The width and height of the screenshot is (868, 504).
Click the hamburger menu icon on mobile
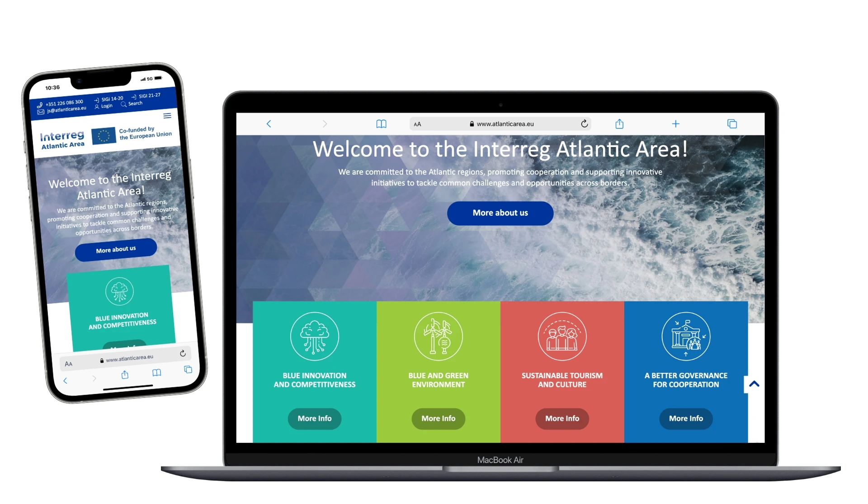pyautogui.click(x=168, y=115)
